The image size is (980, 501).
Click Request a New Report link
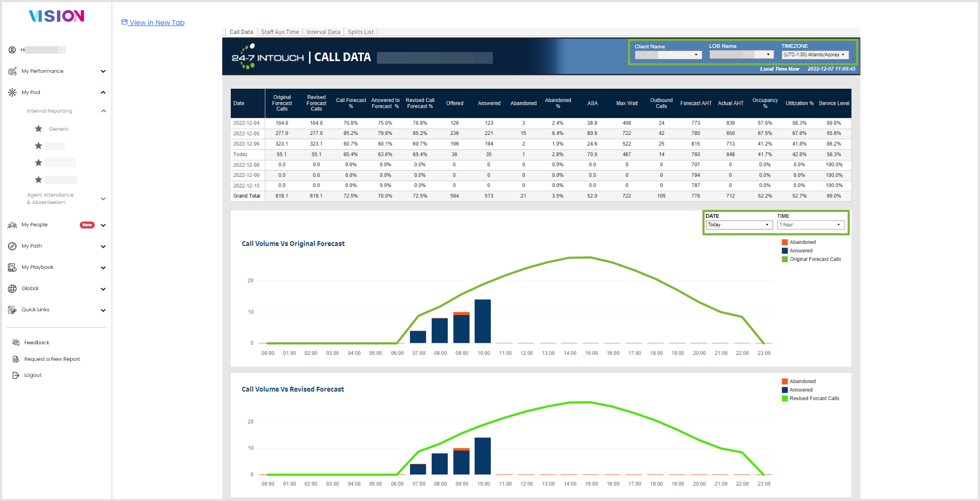click(52, 360)
